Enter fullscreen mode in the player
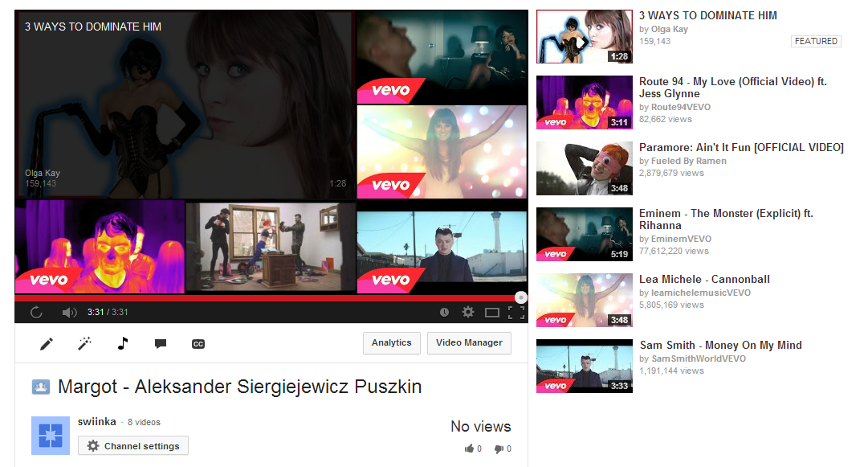Screen dimensions: 868x467 point(516,313)
